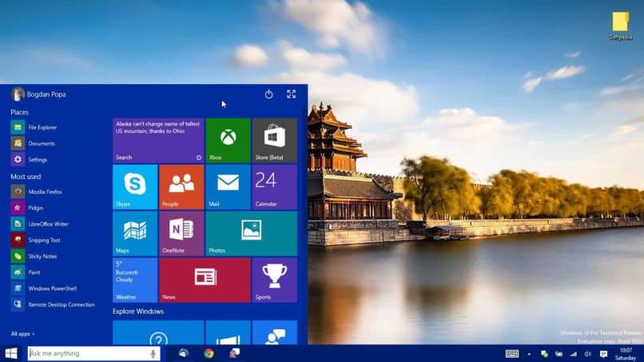Open network signal icon in tray

tap(574, 354)
